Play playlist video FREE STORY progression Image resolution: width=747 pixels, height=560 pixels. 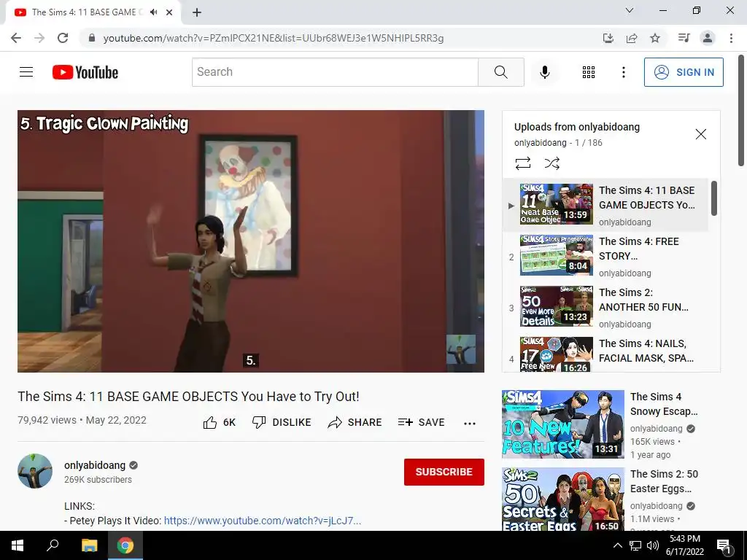point(605,256)
